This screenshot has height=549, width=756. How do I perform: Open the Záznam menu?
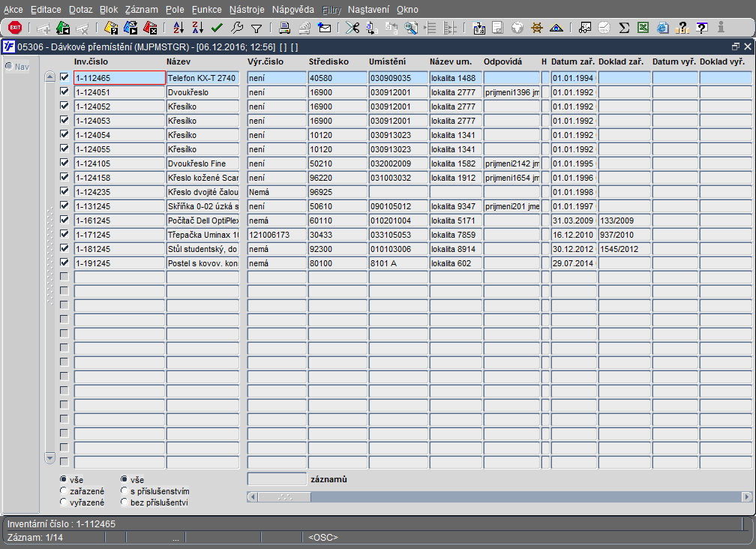click(x=141, y=10)
